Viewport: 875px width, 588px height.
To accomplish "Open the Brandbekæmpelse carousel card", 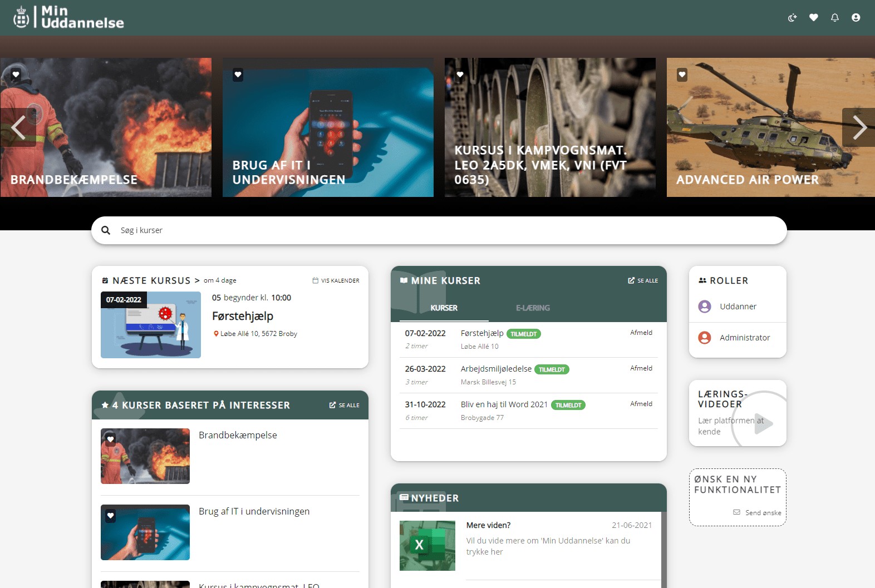I will pos(106,127).
